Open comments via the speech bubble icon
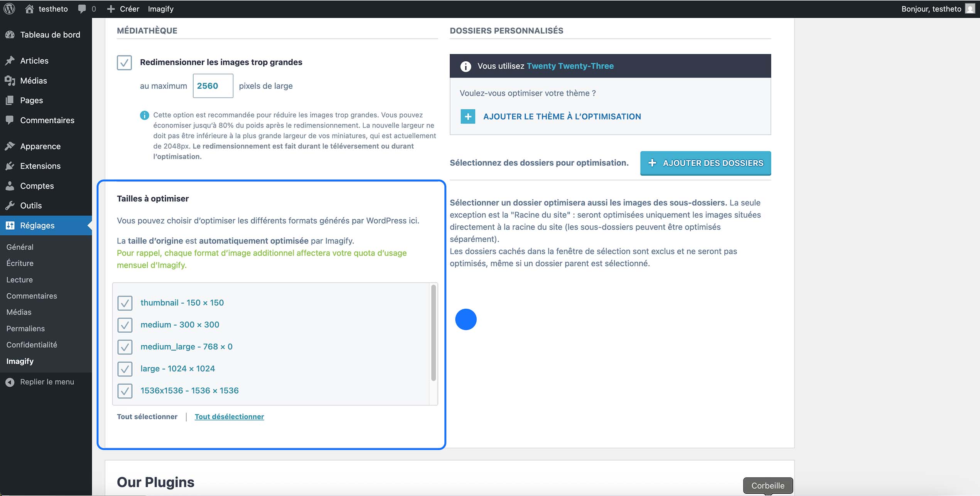Screen dimensions: 980x496 (x=81, y=8)
